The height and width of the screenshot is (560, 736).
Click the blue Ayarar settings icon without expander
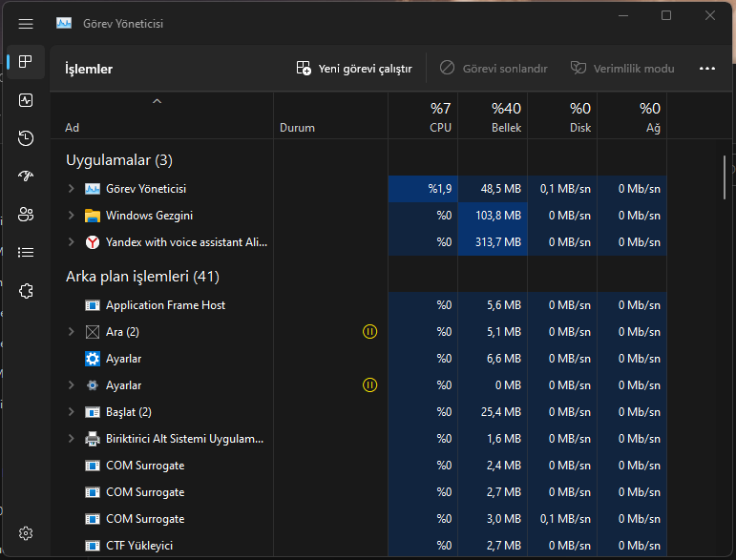click(x=93, y=359)
